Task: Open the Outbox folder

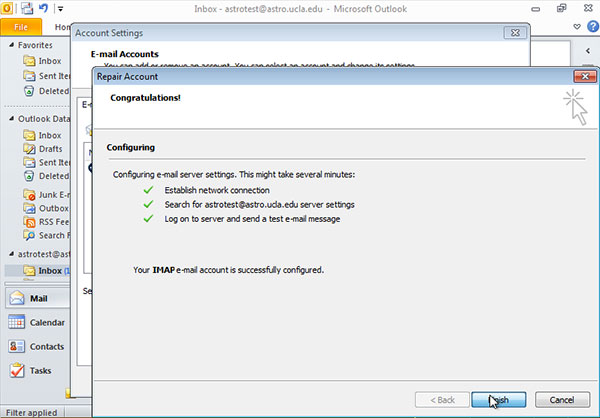Action: click(46, 208)
